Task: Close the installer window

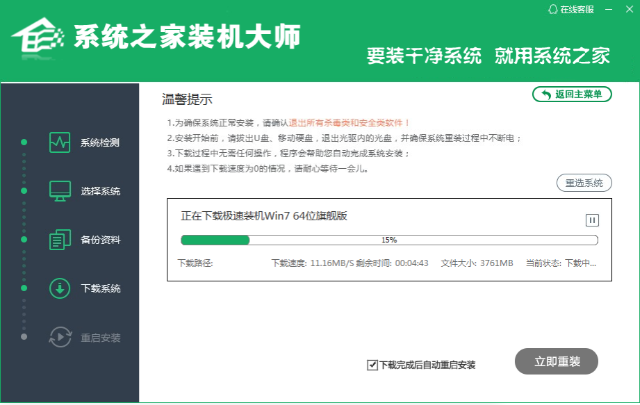Action: [629, 9]
